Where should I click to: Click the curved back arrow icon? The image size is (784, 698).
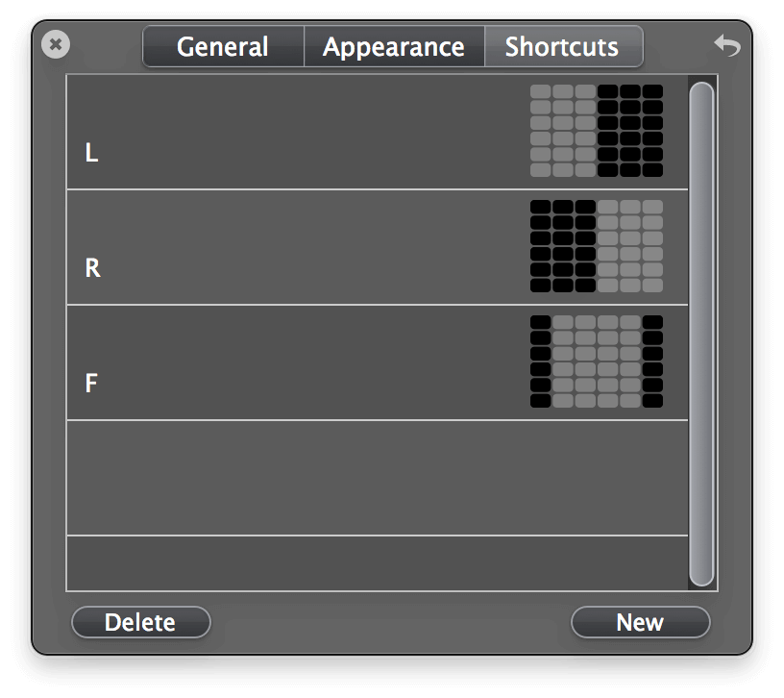tap(727, 44)
